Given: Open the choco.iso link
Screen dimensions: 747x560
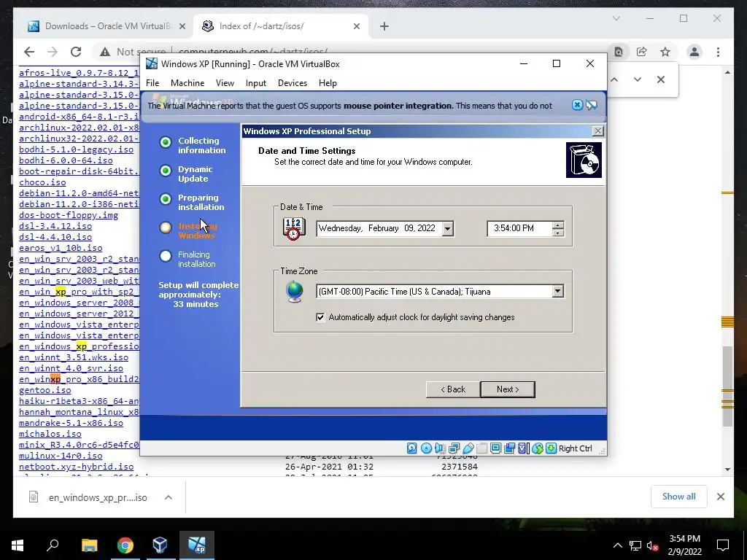Looking at the screenshot, I should [42, 182].
